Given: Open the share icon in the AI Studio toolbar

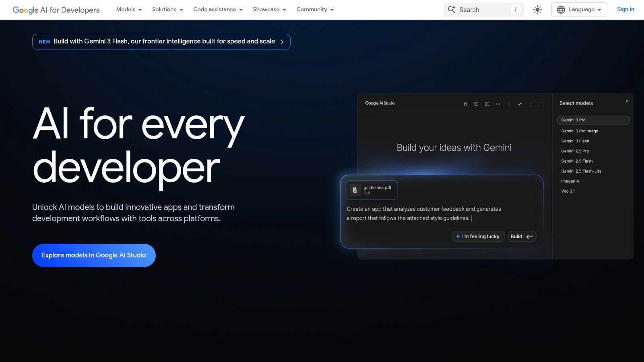Looking at the screenshot, I should (508, 104).
